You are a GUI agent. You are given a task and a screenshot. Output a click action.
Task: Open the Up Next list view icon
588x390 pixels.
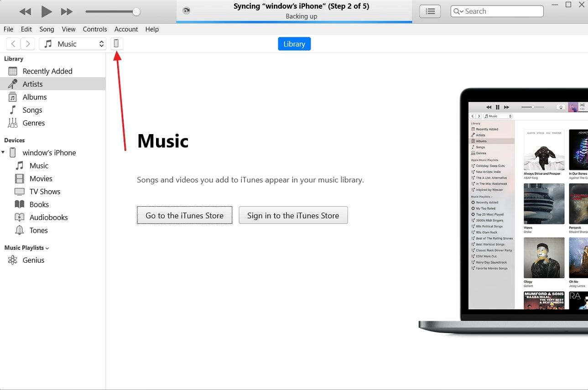[x=430, y=11]
